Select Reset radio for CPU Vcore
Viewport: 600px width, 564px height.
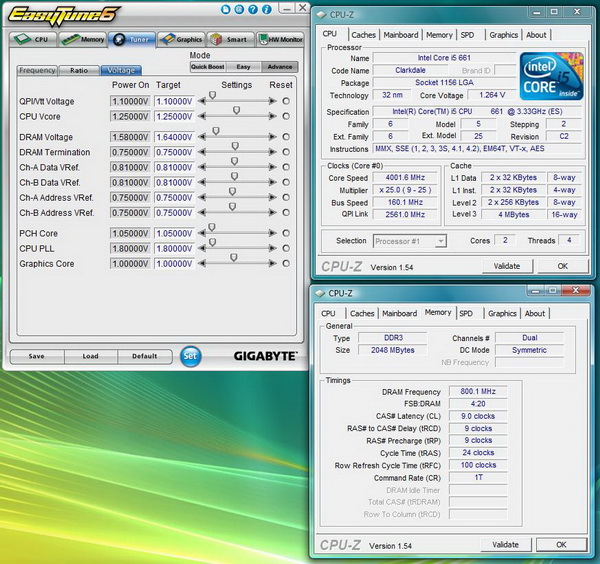[x=286, y=116]
